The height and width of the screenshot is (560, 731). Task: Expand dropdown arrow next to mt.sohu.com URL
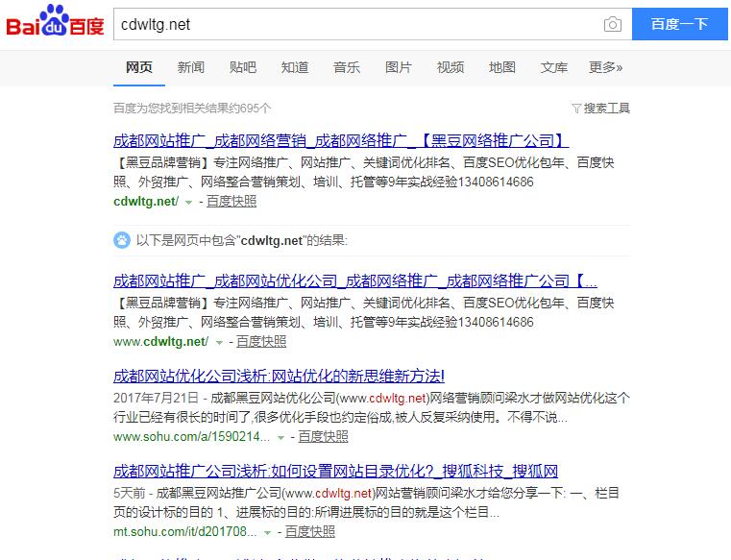pyautogui.click(x=268, y=533)
